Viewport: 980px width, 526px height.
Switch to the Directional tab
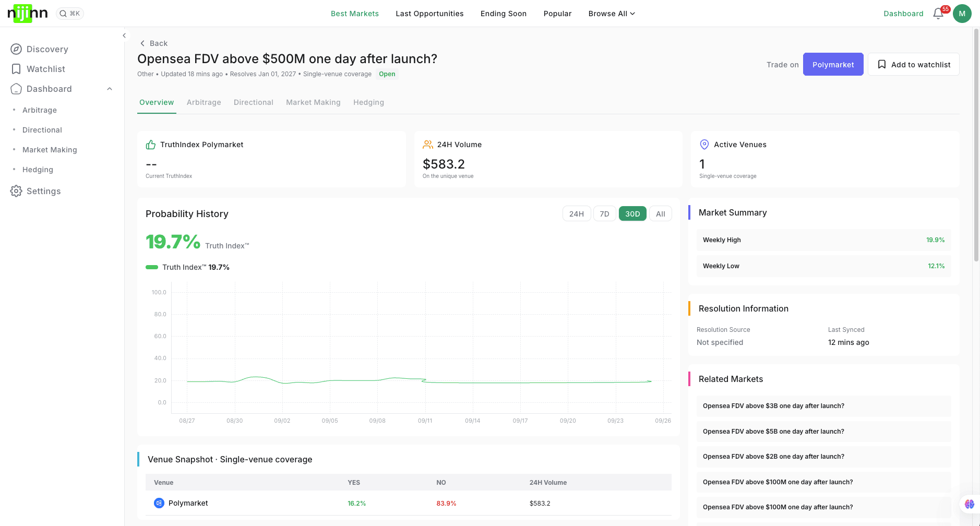click(254, 102)
